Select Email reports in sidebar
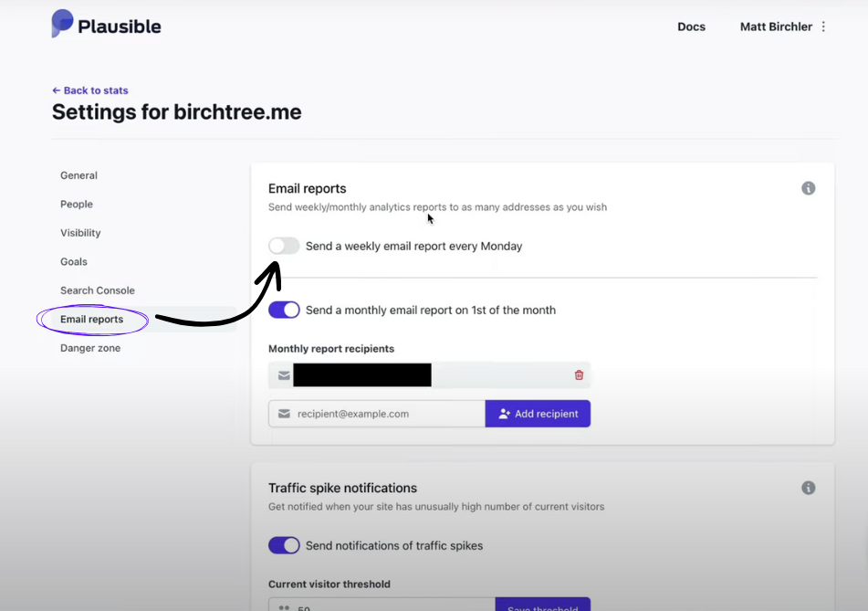The height and width of the screenshot is (611, 868). tap(92, 319)
